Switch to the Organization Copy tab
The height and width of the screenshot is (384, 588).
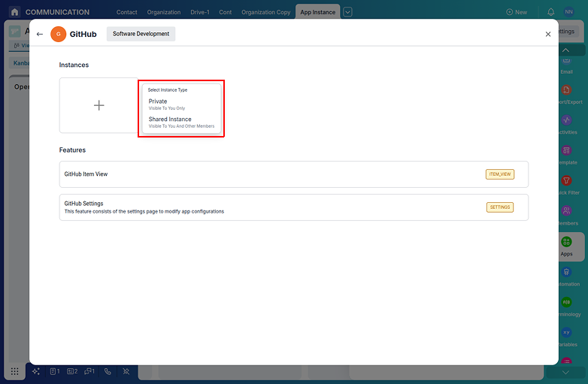pyautogui.click(x=266, y=12)
